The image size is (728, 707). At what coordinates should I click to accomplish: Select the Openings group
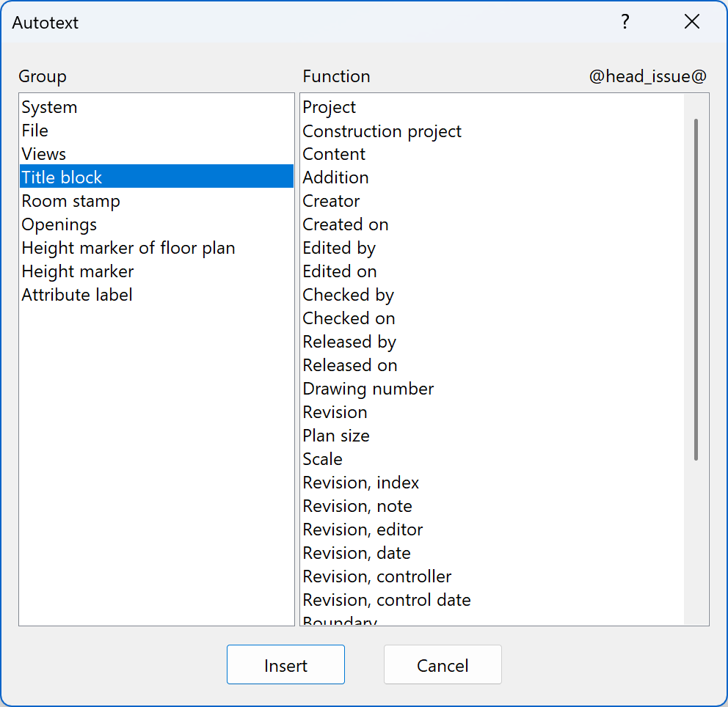[x=59, y=224]
